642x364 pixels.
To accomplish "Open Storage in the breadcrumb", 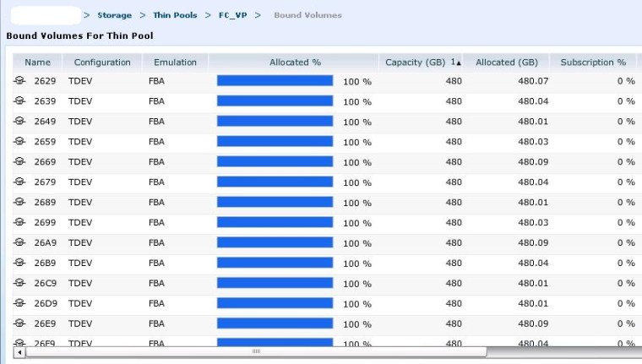I will click(x=114, y=15).
